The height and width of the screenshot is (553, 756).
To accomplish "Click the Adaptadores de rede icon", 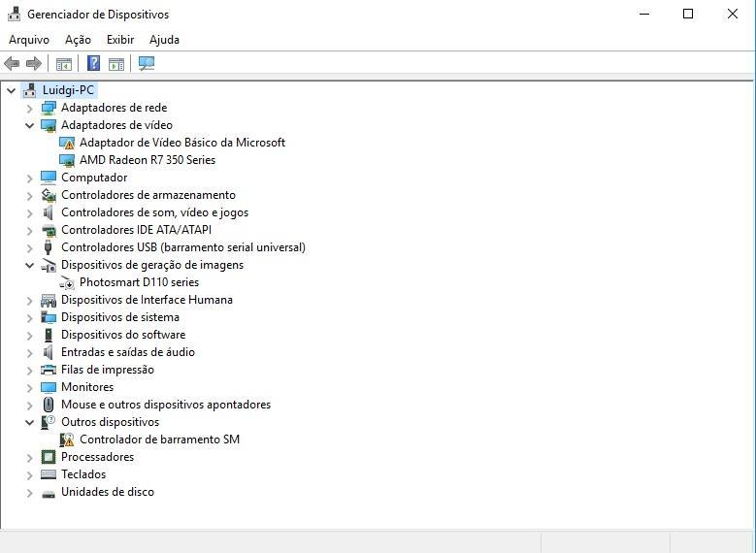I will click(49, 108).
